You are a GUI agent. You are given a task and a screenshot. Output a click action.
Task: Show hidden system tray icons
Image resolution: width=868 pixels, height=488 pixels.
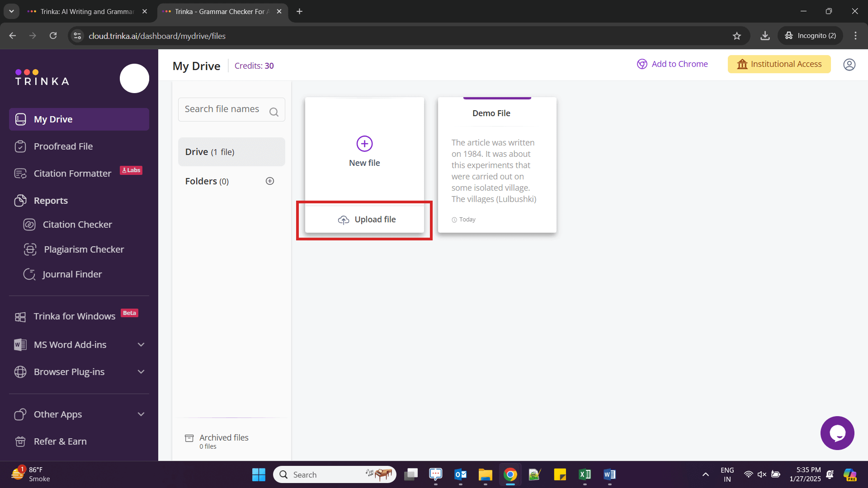(x=705, y=474)
